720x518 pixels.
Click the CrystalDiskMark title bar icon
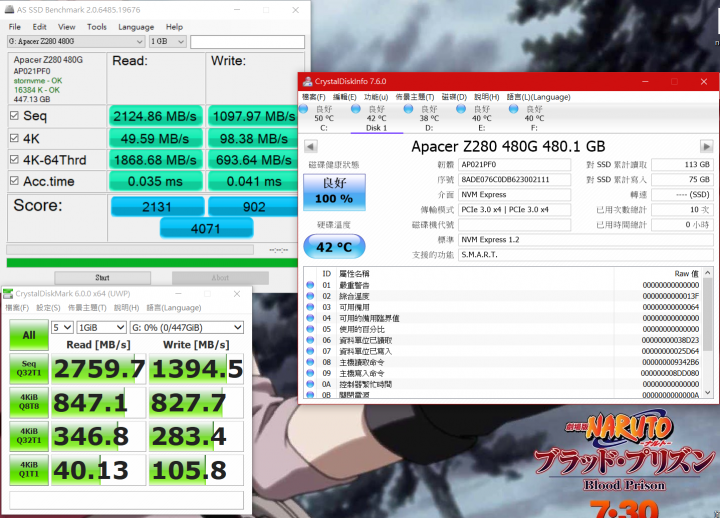[x=8, y=293]
